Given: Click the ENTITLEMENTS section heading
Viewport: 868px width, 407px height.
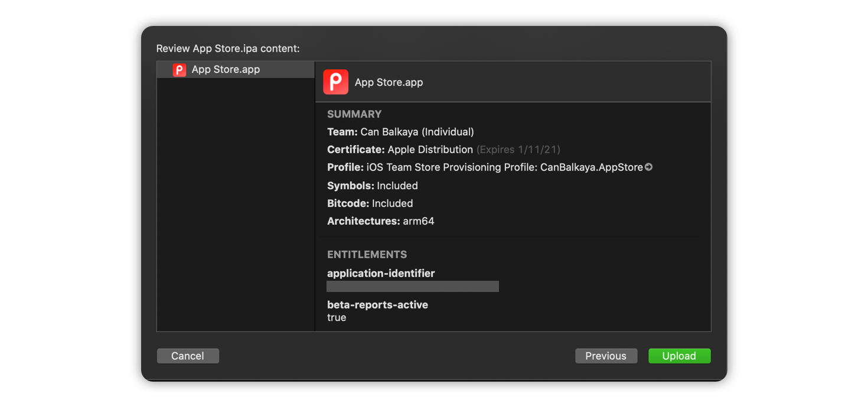Looking at the screenshot, I should point(367,254).
